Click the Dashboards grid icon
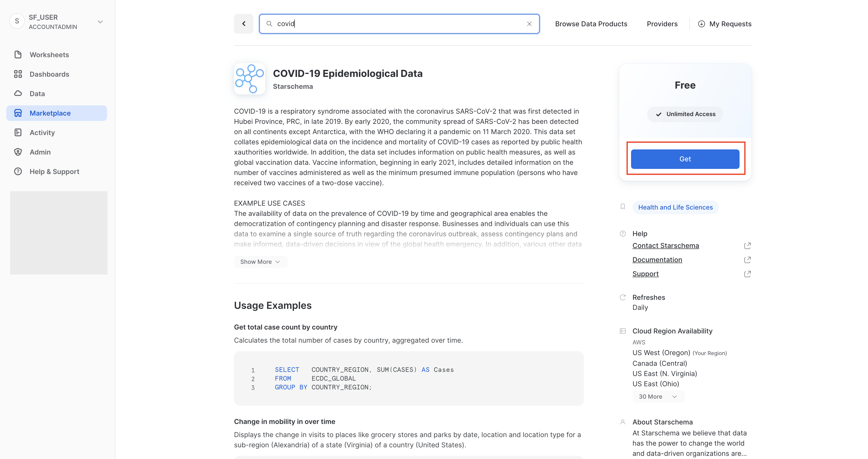Viewport: 868px width, 459px height. [18, 74]
